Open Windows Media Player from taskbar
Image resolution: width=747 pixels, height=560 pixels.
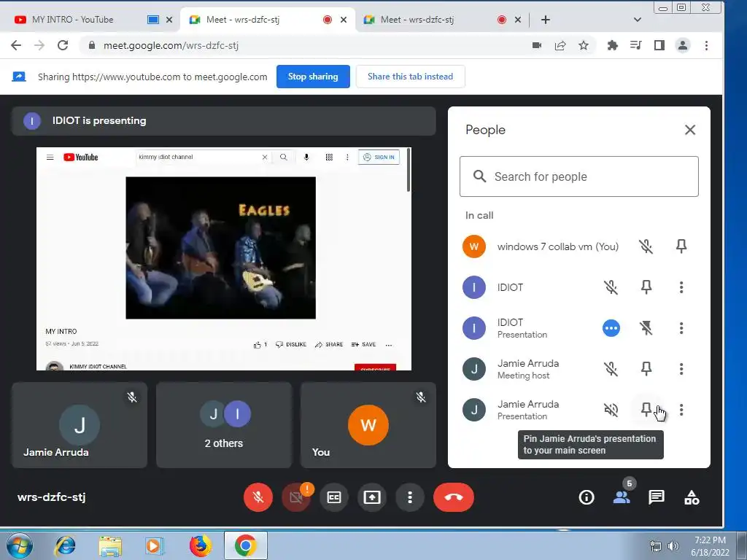(155, 545)
